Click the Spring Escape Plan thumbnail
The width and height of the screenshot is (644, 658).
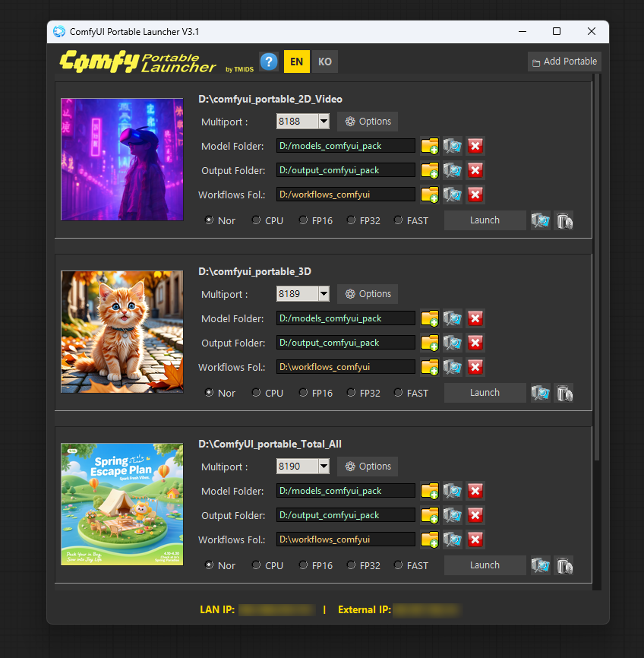click(122, 505)
